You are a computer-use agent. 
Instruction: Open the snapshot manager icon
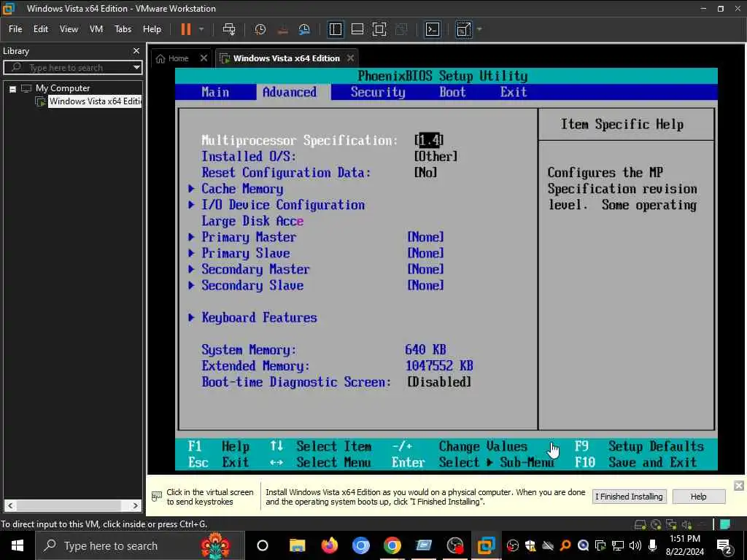point(304,29)
